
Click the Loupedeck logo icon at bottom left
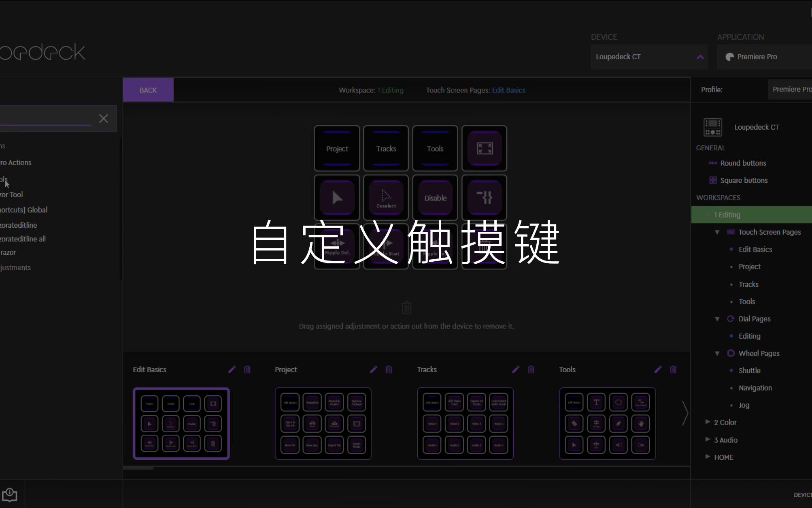pos(10,495)
